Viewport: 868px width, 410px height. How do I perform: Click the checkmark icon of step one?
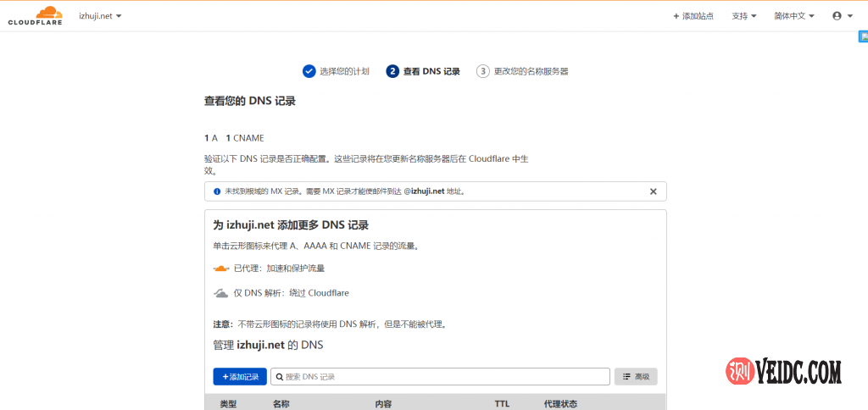pos(309,71)
